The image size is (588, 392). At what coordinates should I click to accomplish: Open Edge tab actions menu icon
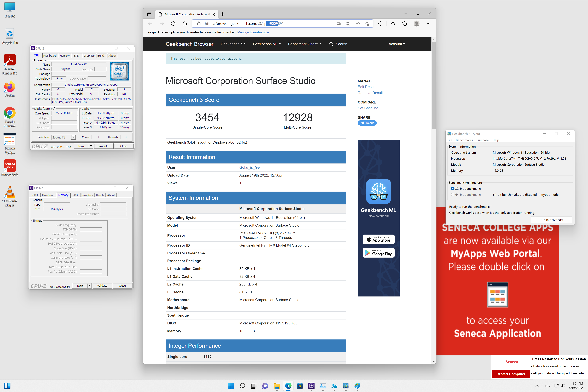(149, 14)
